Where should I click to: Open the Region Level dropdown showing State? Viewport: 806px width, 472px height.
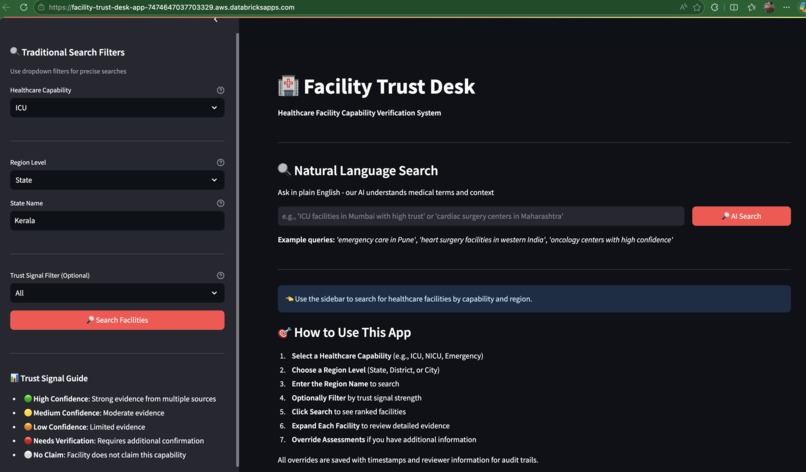point(117,180)
